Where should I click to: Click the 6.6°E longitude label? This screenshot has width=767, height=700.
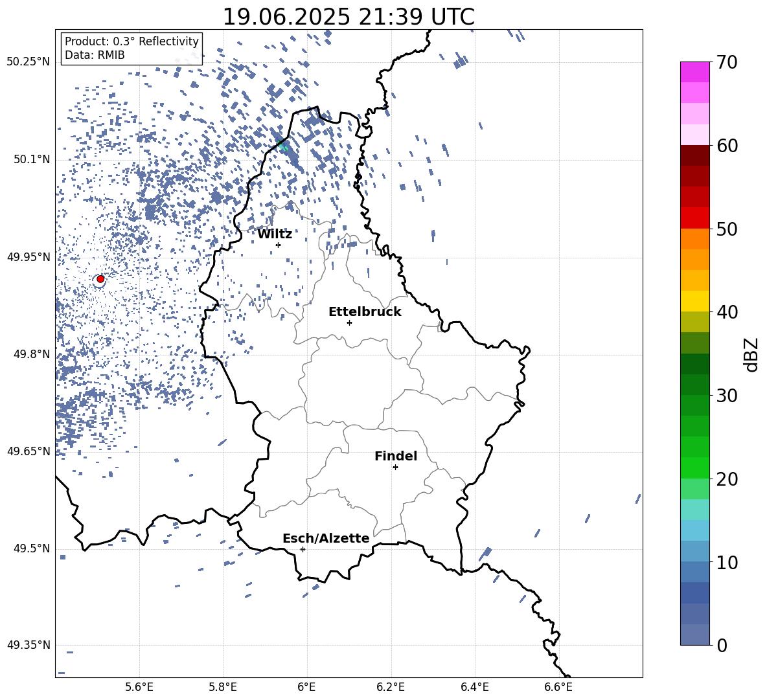[x=558, y=687]
